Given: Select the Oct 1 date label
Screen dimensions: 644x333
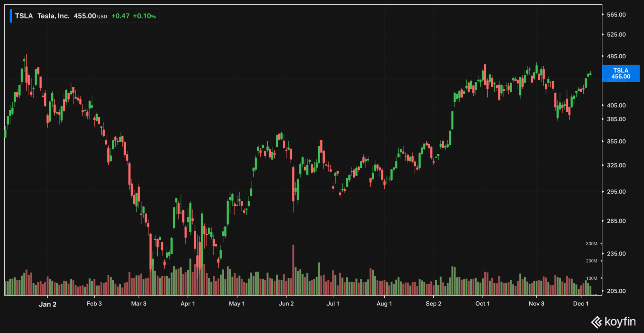Looking at the screenshot, I should pos(483,304).
